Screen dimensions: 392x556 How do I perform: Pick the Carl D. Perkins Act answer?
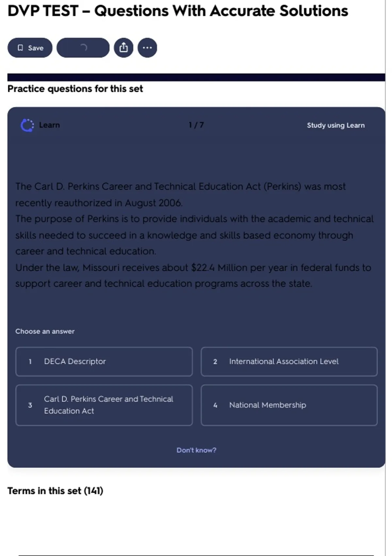104,405
